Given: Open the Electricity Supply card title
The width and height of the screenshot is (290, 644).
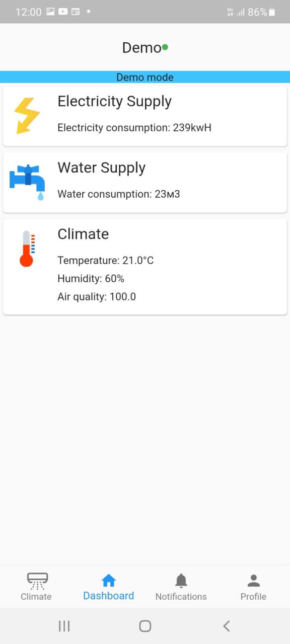Looking at the screenshot, I should [x=114, y=101].
